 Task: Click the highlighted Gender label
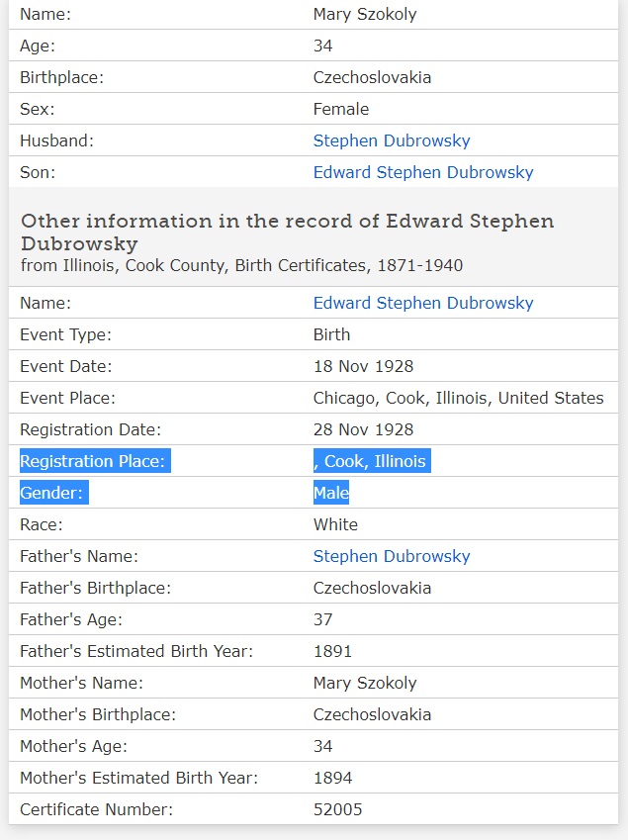tap(53, 493)
